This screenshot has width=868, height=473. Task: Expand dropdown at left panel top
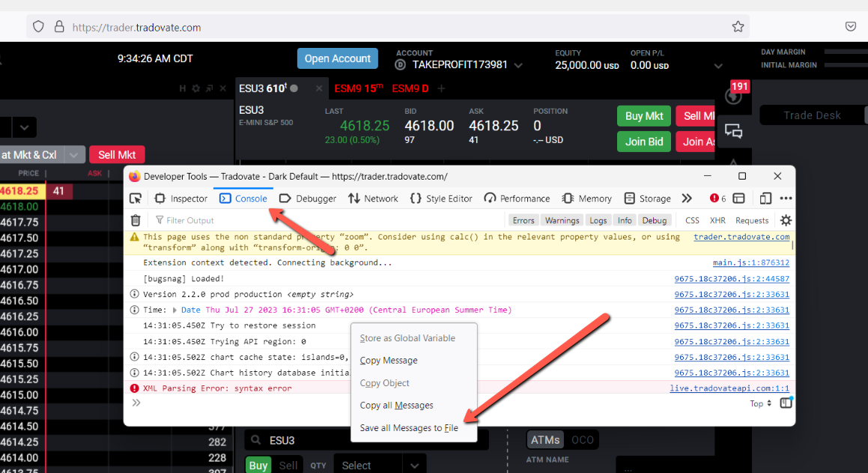tap(25, 127)
